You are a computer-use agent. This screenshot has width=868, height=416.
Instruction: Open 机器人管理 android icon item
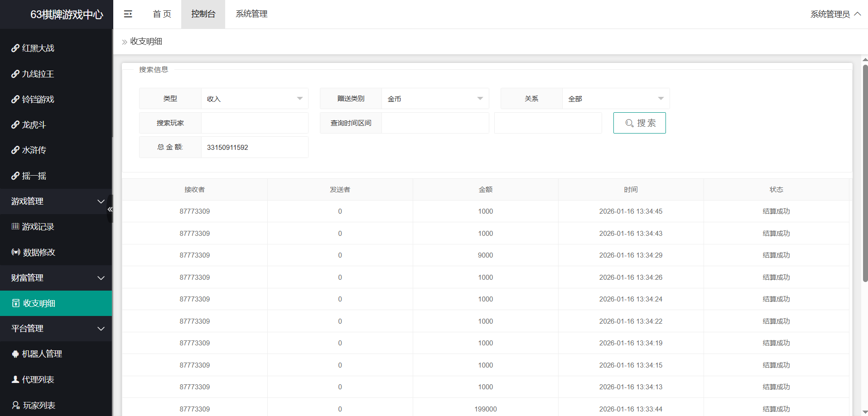point(15,354)
